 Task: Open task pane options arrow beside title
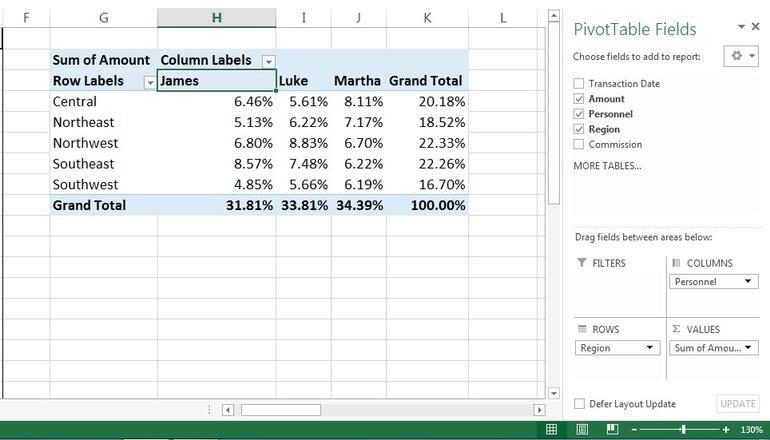click(741, 27)
